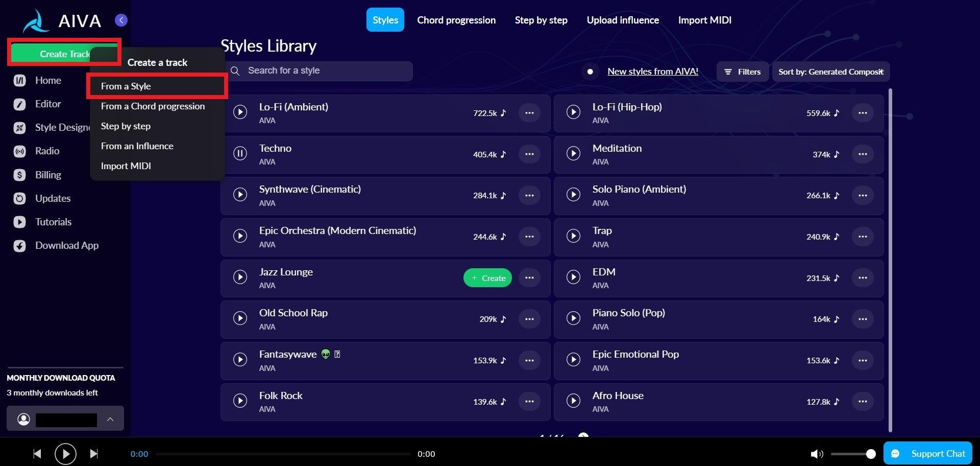Open the Filters options
Viewport: 980px width, 466px height.
tap(743, 72)
